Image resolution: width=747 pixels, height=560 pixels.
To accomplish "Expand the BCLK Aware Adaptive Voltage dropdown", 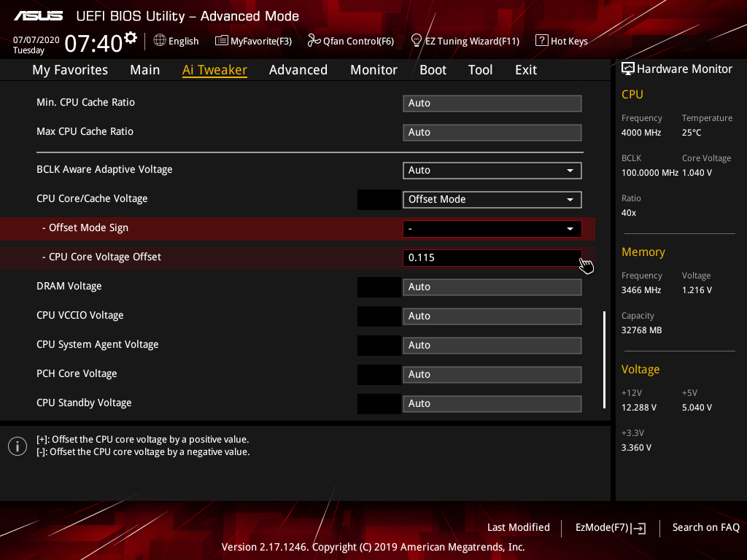I will tap(492, 171).
